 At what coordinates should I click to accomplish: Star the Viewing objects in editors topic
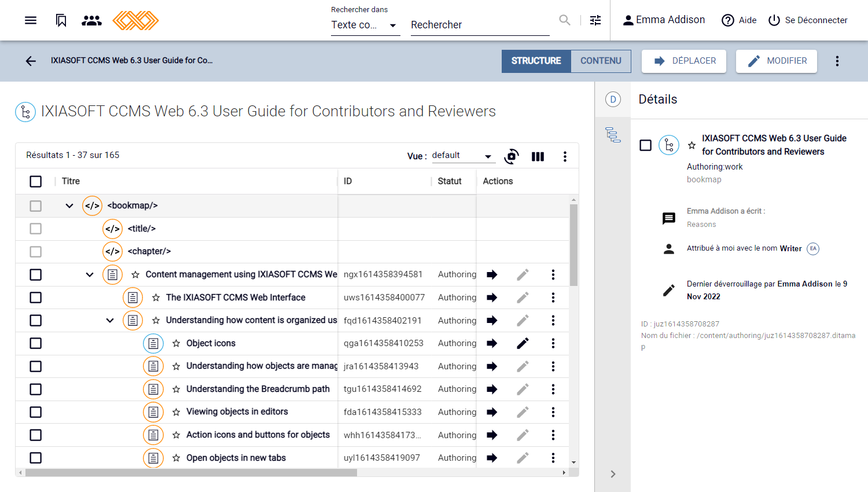(176, 412)
